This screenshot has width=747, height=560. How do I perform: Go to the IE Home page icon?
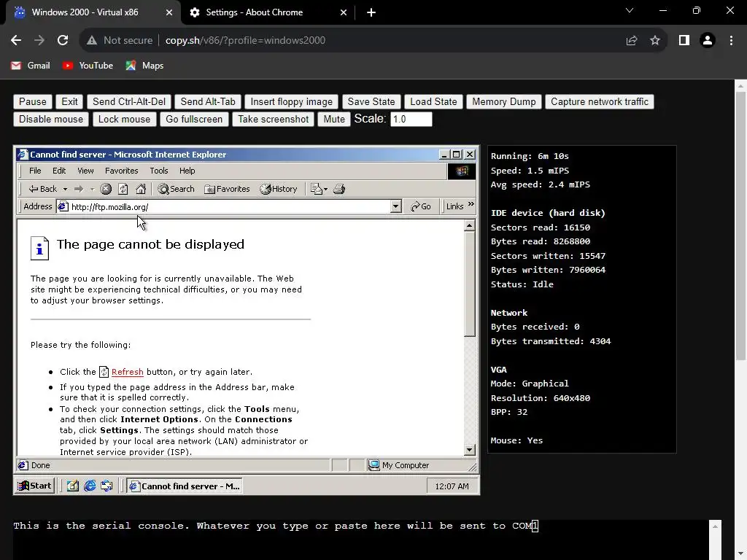tap(141, 189)
